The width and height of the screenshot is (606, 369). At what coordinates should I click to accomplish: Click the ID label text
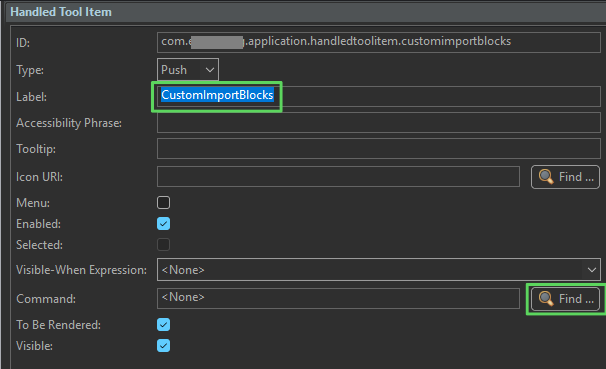[23, 43]
